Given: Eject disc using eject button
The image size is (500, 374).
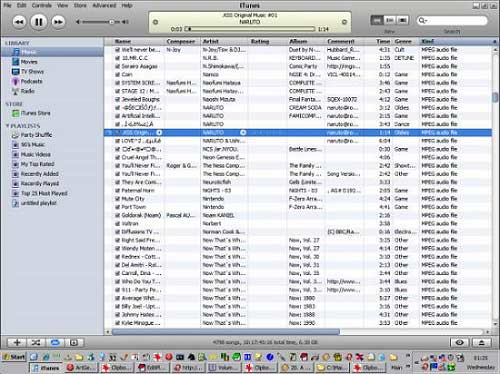Looking at the screenshot, I should [x=481, y=342].
